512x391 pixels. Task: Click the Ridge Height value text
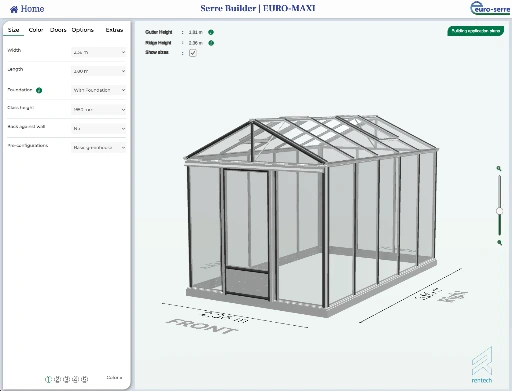(x=196, y=43)
